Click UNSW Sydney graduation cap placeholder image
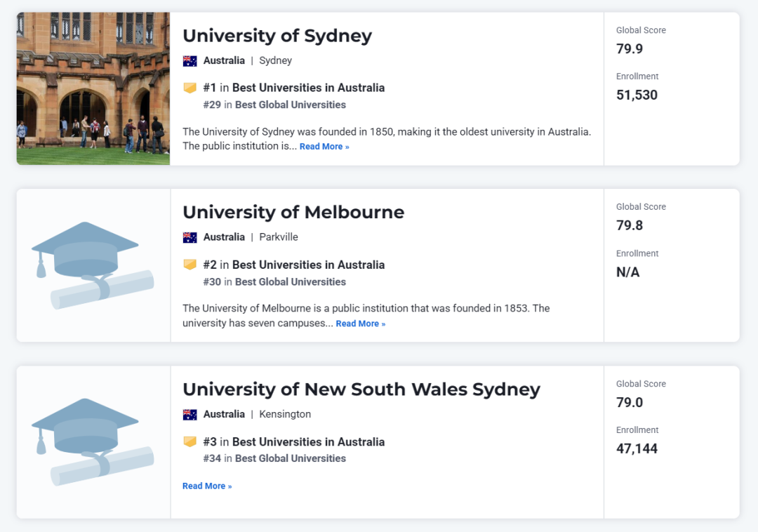The height and width of the screenshot is (532, 758). (x=93, y=442)
